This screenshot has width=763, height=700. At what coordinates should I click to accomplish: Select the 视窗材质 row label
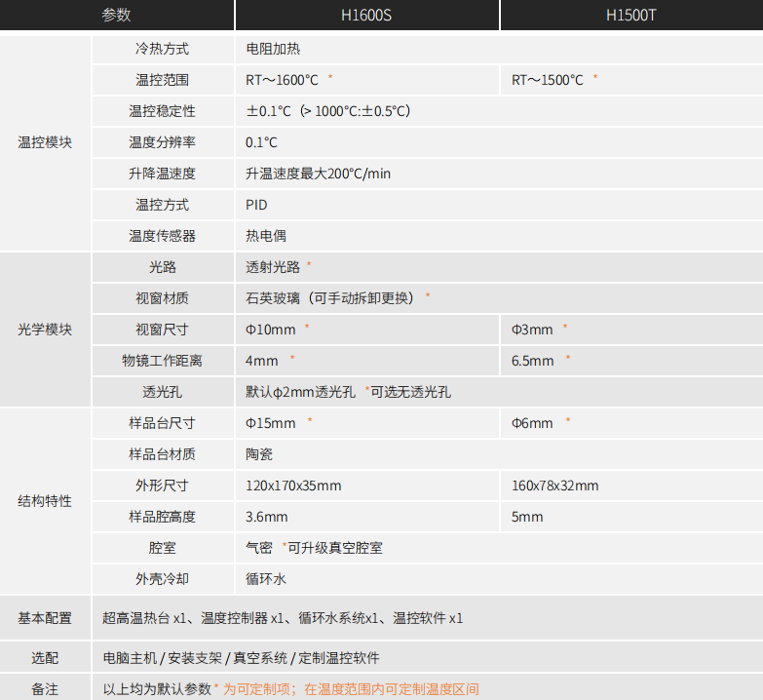pyautogui.click(x=162, y=298)
